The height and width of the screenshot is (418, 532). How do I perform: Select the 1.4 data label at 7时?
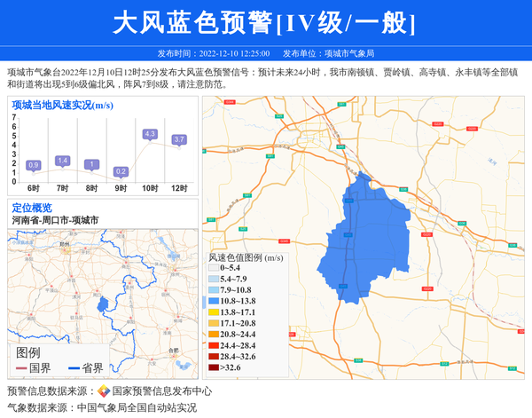tap(62, 161)
